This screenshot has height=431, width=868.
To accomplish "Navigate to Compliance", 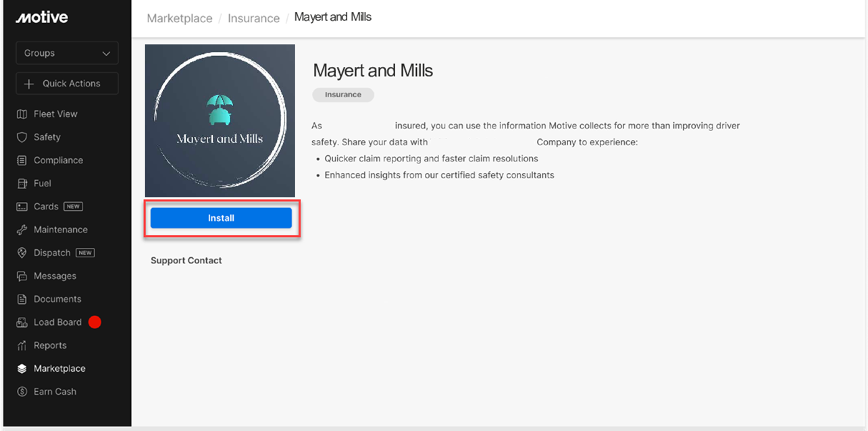I will (x=58, y=160).
